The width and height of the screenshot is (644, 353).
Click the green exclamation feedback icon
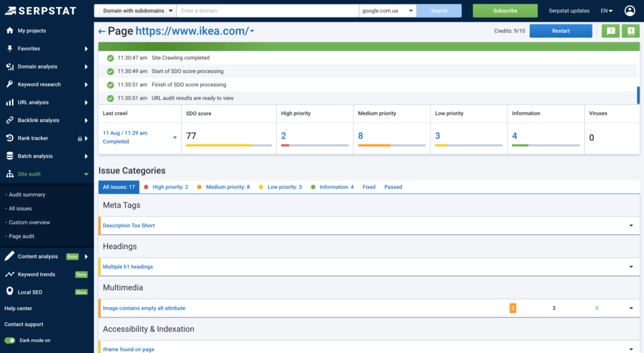click(611, 31)
